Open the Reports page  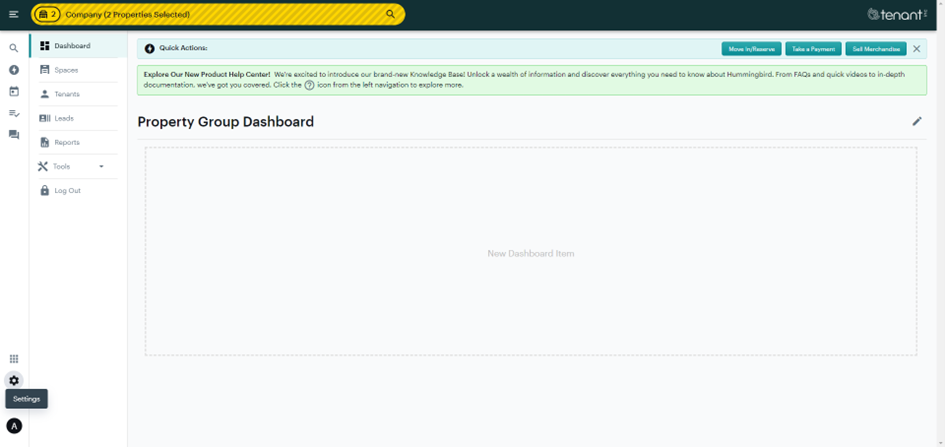(67, 142)
